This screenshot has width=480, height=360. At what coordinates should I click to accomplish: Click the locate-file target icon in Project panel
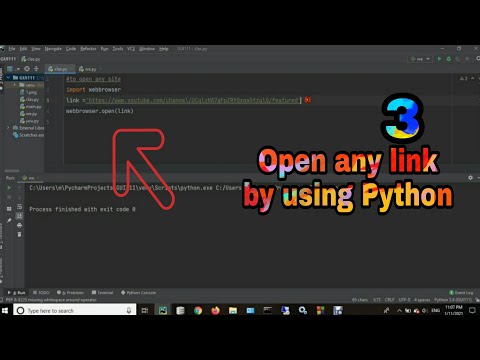(27, 69)
